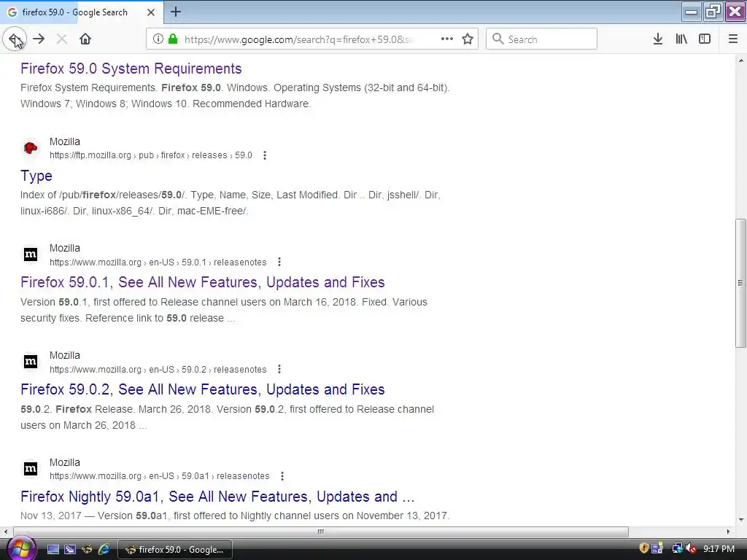This screenshot has width=747, height=560.
Task: Open page actions three-dot menu in URL bar
Action: coord(447,39)
